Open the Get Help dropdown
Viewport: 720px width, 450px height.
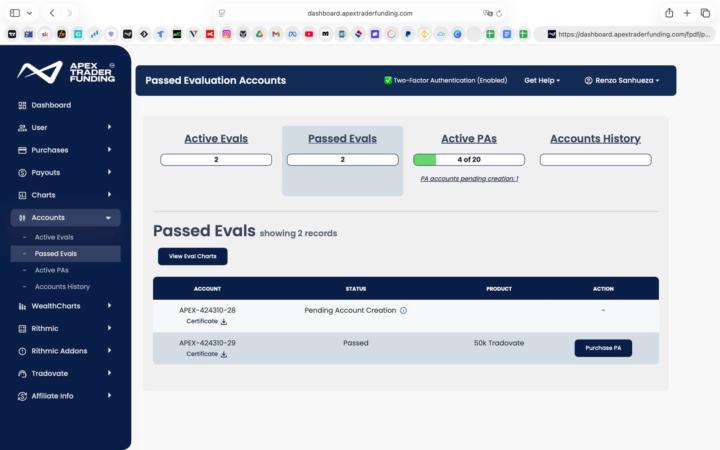coord(542,80)
